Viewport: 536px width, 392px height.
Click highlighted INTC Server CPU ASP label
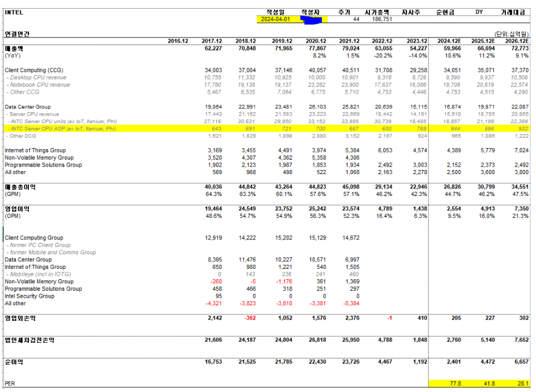coord(62,128)
